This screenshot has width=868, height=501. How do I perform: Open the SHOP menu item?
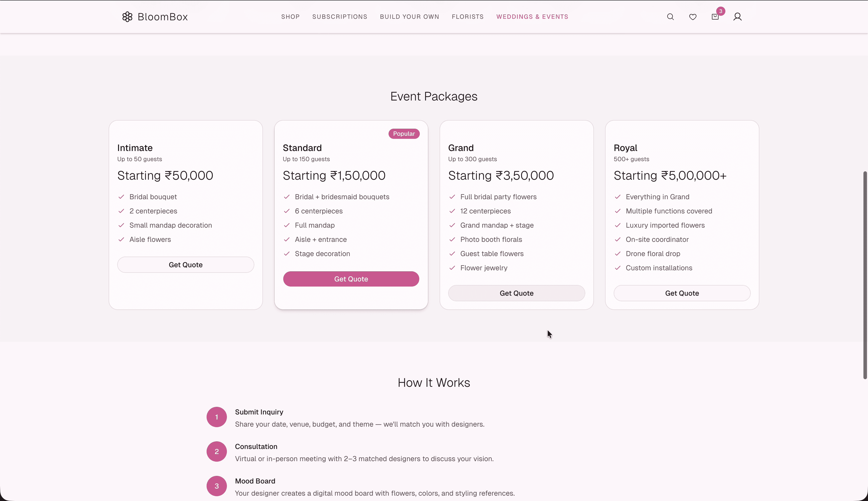point(290,16)
